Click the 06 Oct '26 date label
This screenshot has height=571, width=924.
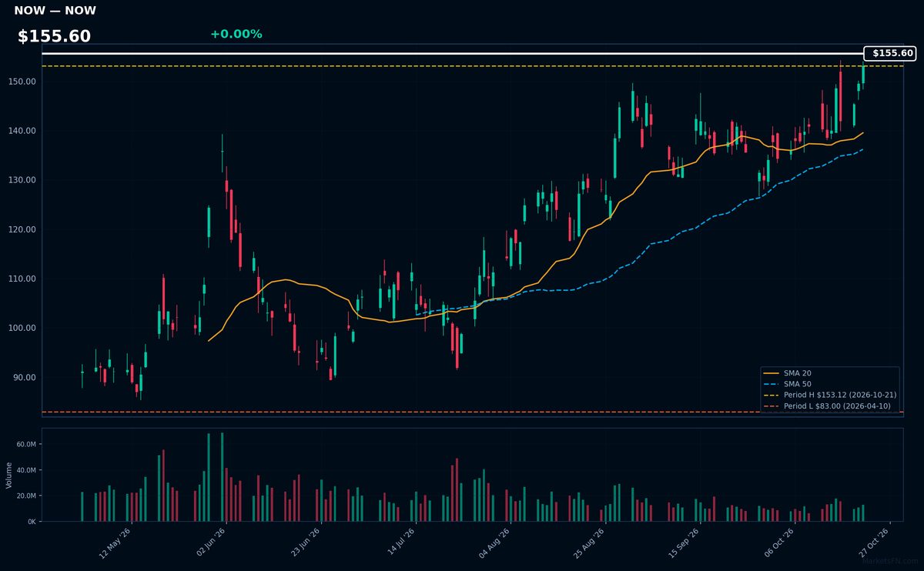pyautogui.click(x=779, y=544)
